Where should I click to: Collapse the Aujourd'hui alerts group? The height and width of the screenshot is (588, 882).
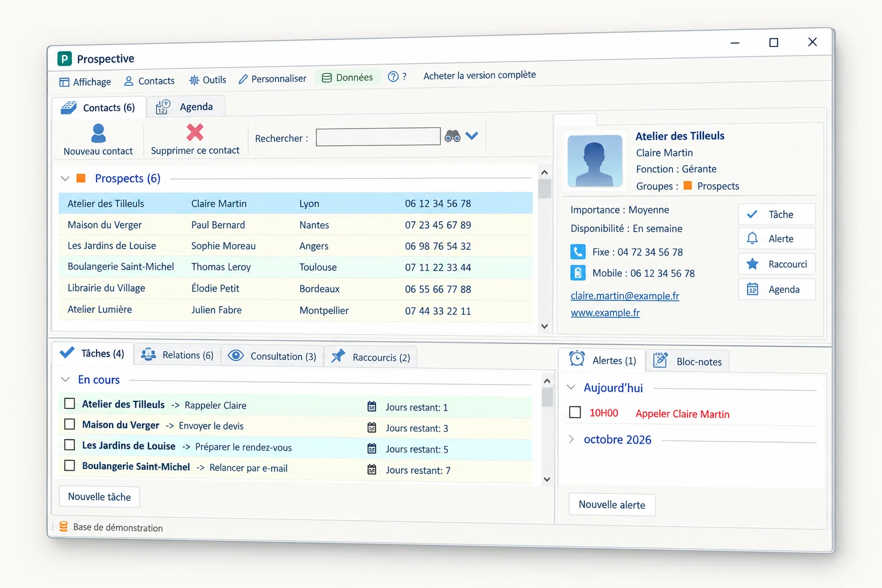571,388
